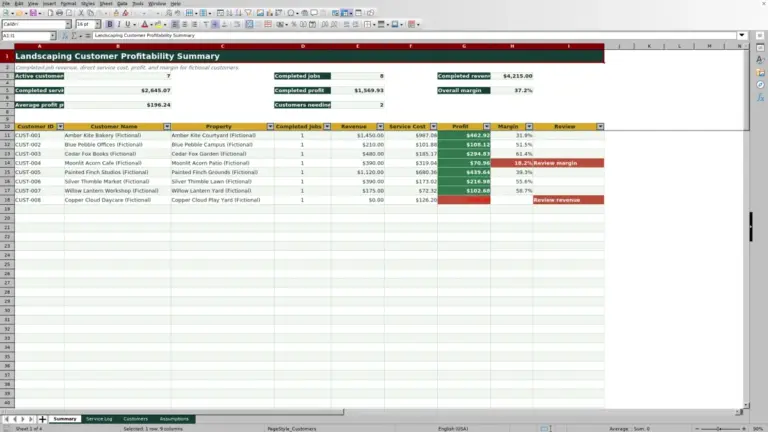
Task: Open the Name Box dropdown arrow
Action: [53, 35]
